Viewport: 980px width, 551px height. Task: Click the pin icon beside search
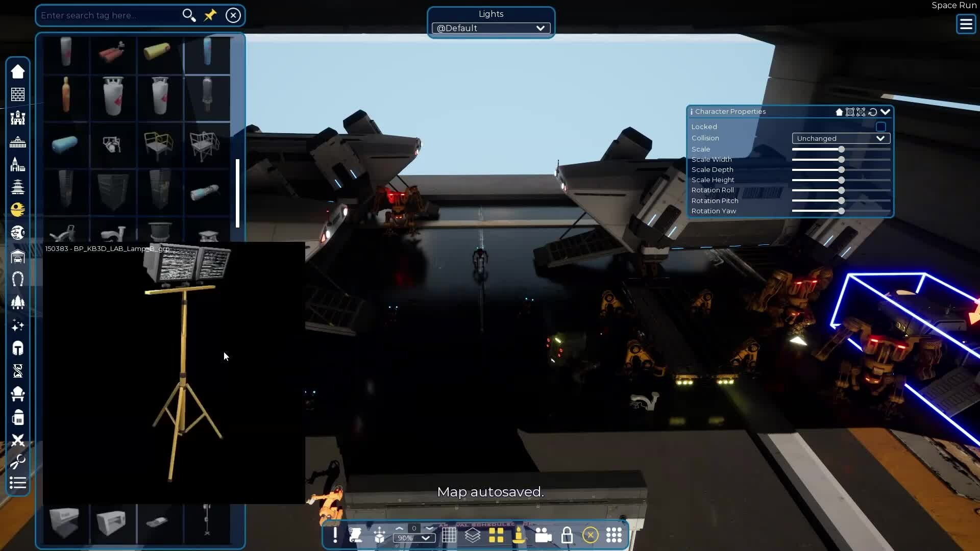(210, 15)
